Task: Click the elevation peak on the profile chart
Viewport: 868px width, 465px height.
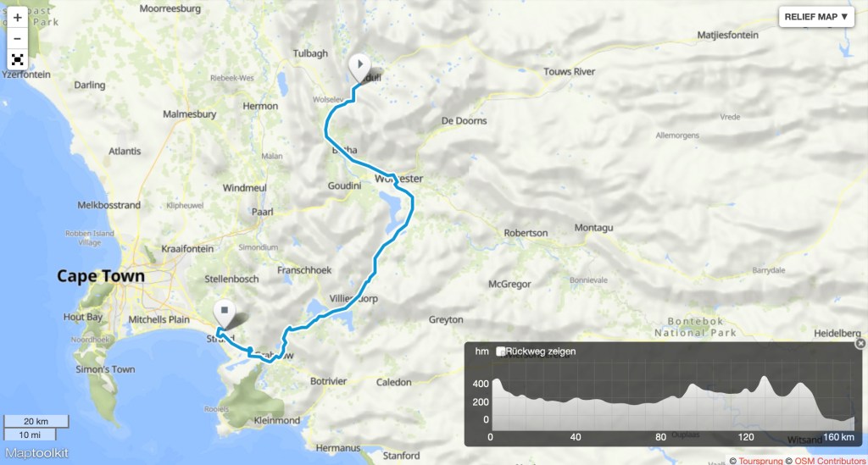Action: click(765, 379)
